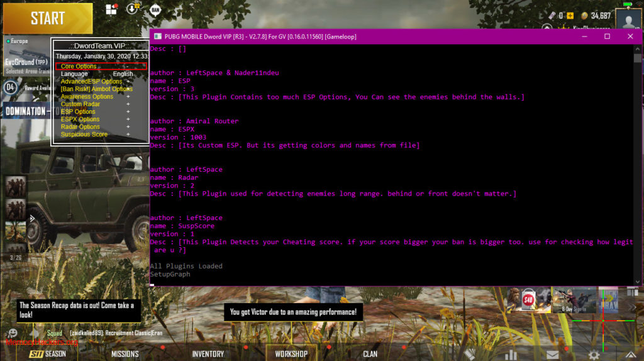Screen dimensions: 644x361
Task: Open the layout grid icon beside START
Action: pyautogui.click(x=111, y=9)
